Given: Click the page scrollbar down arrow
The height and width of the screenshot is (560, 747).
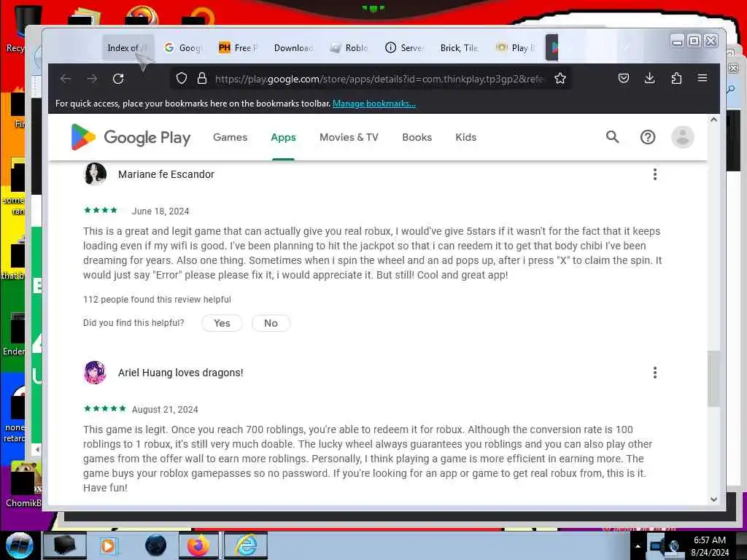Looking at the screenshot, I should click(x=713, y=499).
